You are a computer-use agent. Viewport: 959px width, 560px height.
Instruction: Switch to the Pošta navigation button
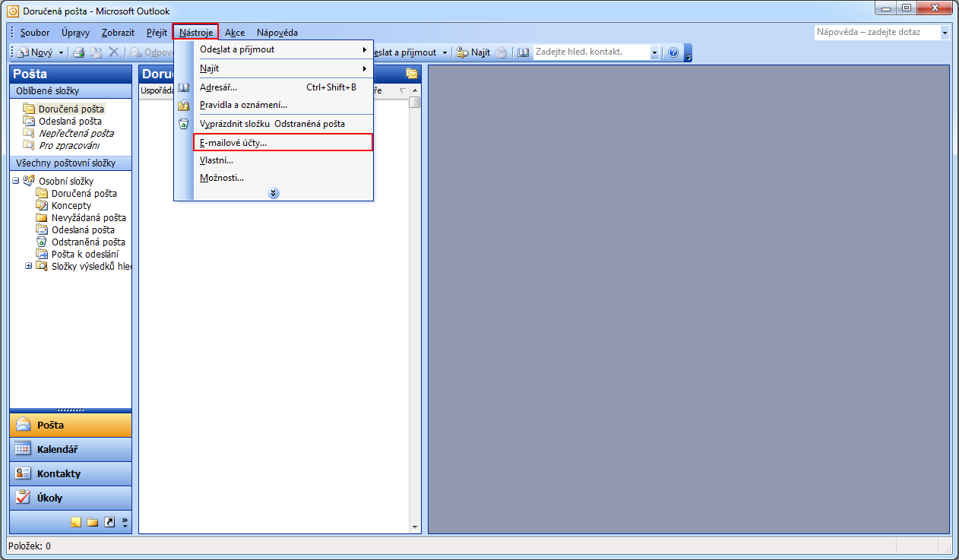click(x=71, y=425)
